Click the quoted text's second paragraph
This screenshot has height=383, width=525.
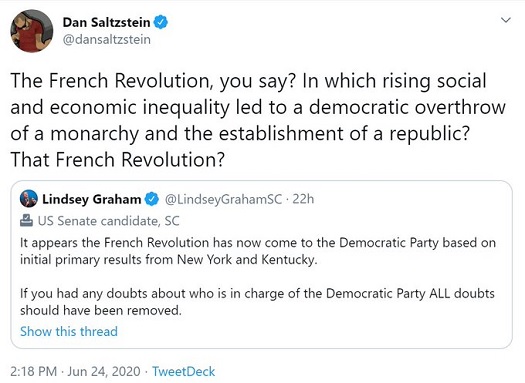pos(257,302)
